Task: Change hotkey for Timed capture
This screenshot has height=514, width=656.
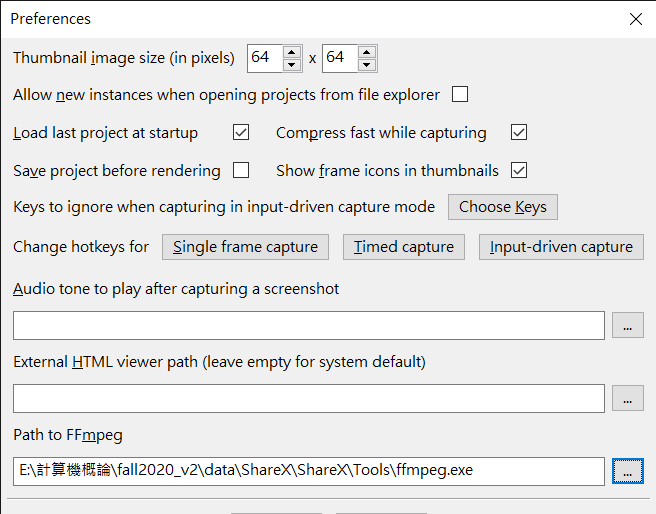Action: 404,247
